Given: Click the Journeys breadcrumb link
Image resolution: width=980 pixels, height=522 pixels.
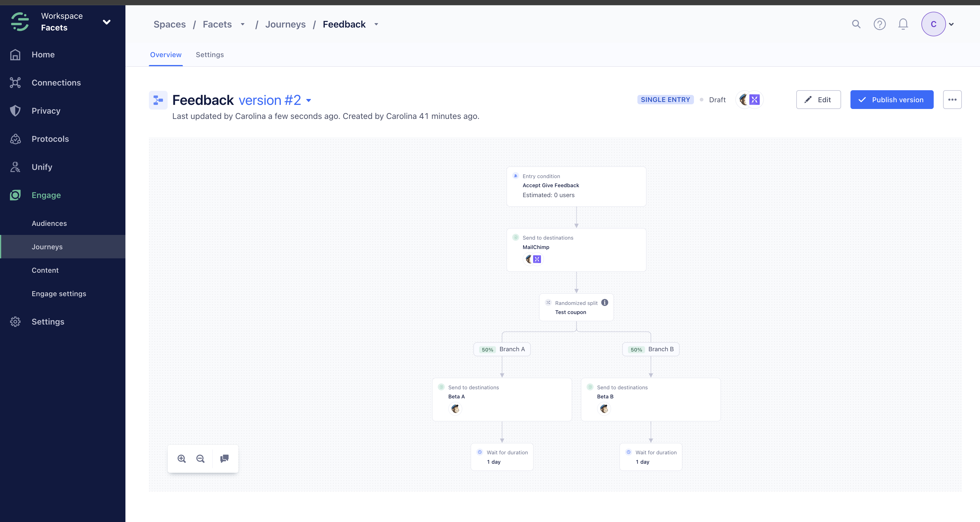Looking at the screenshot, I should (285, 24).
